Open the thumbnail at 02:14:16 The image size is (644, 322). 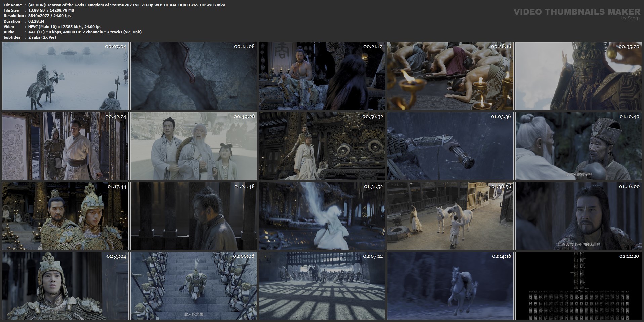(x=450, y=286)
